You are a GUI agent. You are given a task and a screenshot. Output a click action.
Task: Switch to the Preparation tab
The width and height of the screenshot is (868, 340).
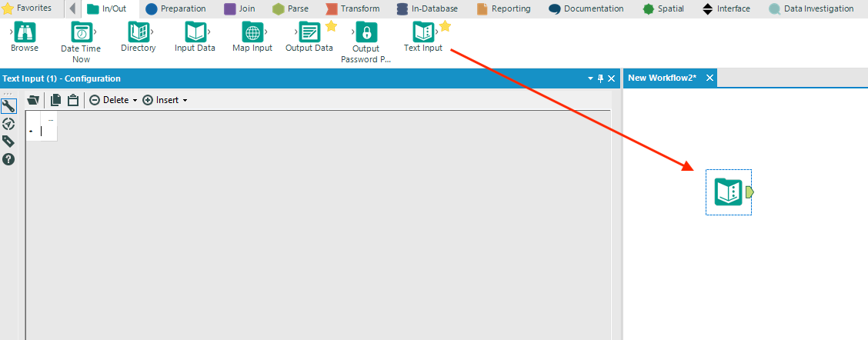[x=175, y=9]
